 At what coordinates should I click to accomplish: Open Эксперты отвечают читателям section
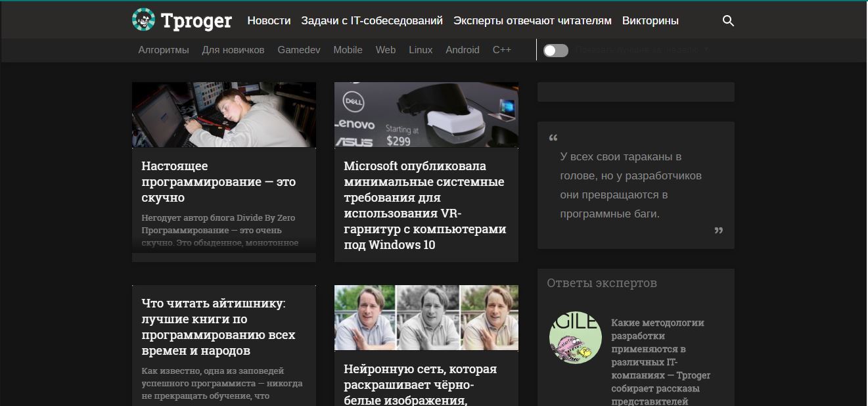point(532,21)
